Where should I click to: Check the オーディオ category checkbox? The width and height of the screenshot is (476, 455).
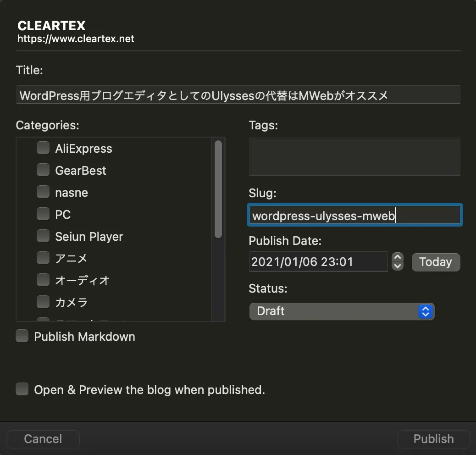coord(43,280)
